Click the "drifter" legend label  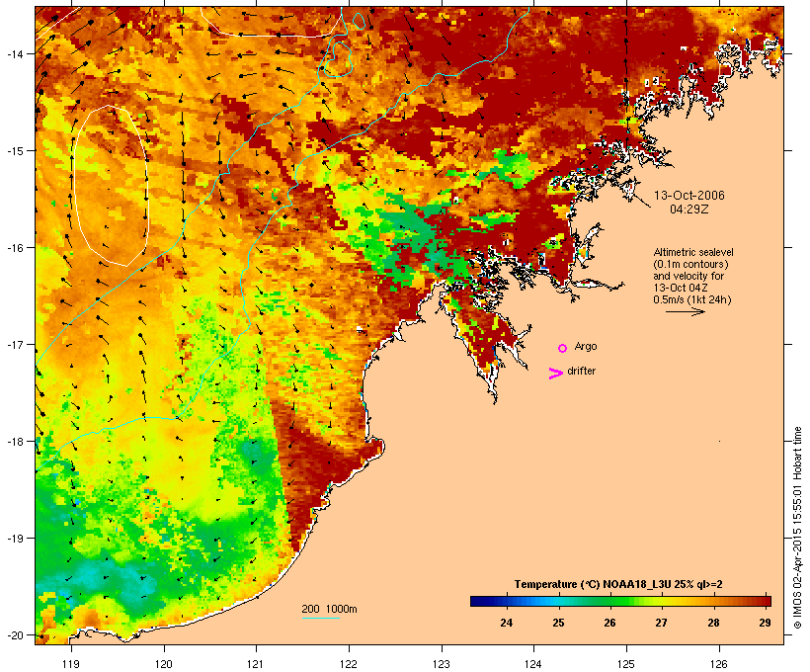(x=581, y=371)
